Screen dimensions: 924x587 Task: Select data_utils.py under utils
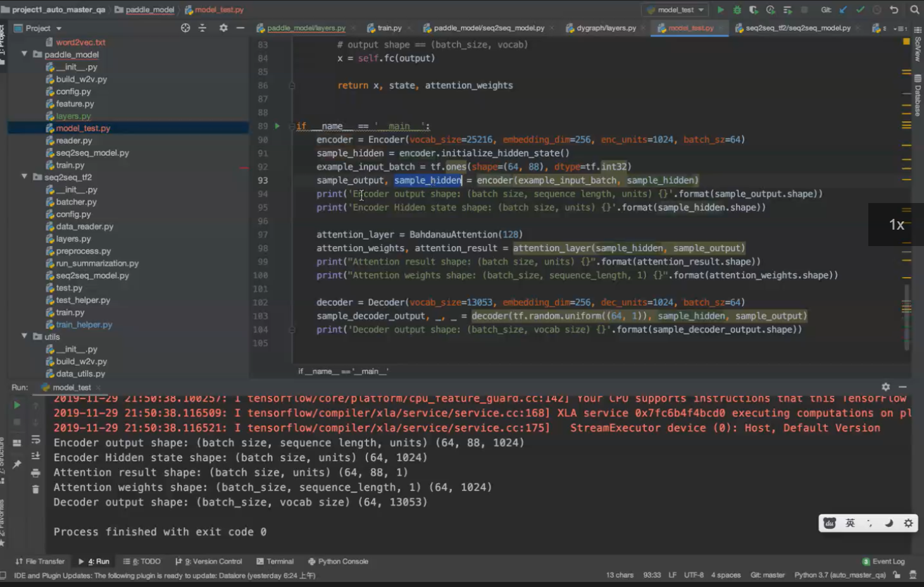[x=80, y=373]
